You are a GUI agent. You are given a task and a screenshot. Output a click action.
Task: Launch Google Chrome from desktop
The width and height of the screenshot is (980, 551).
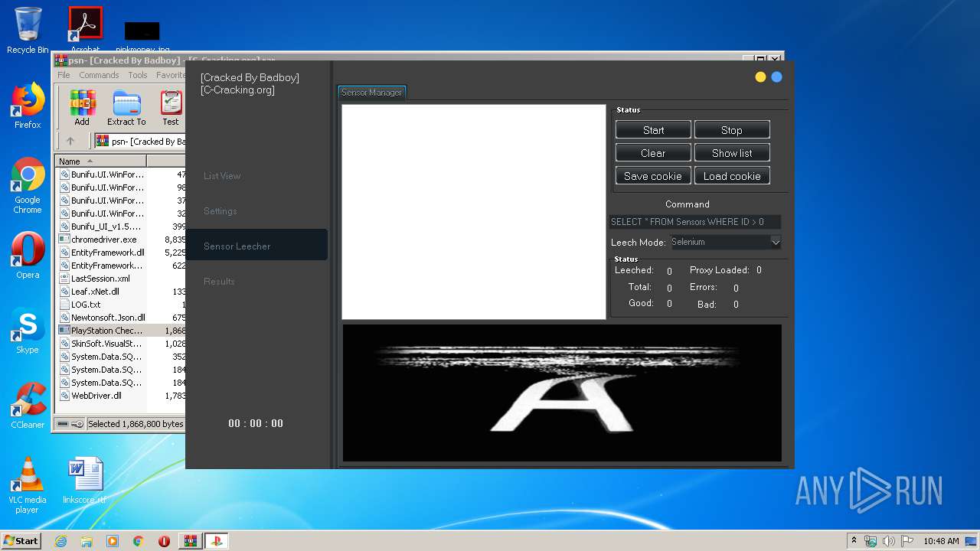(x=28, y=186)
